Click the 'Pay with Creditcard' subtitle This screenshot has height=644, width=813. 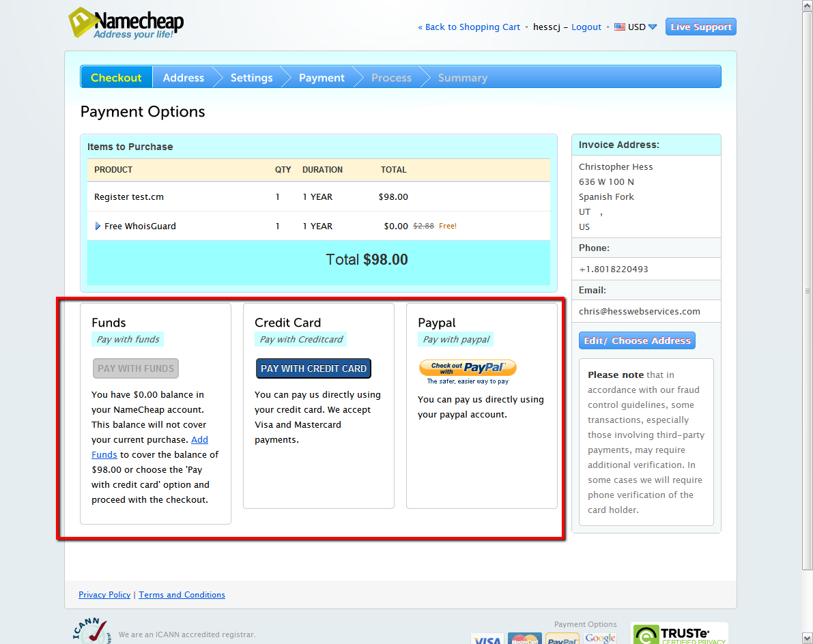pyautogui.click(x=301, y=339)
